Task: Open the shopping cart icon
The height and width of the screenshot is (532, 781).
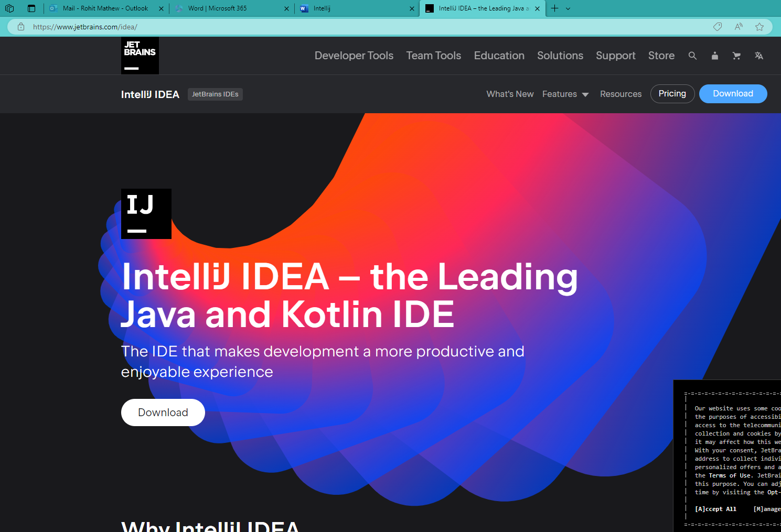Action: coord(736,56)
